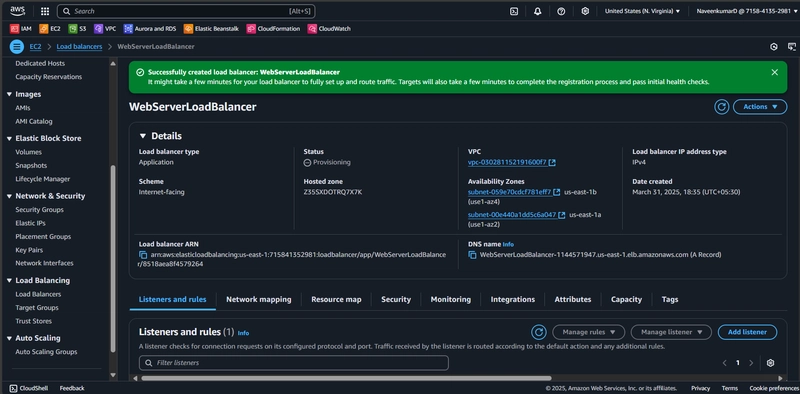Open the notifications bell icon
This screenshot has height=394, width=800.
(x=537, y=11)
